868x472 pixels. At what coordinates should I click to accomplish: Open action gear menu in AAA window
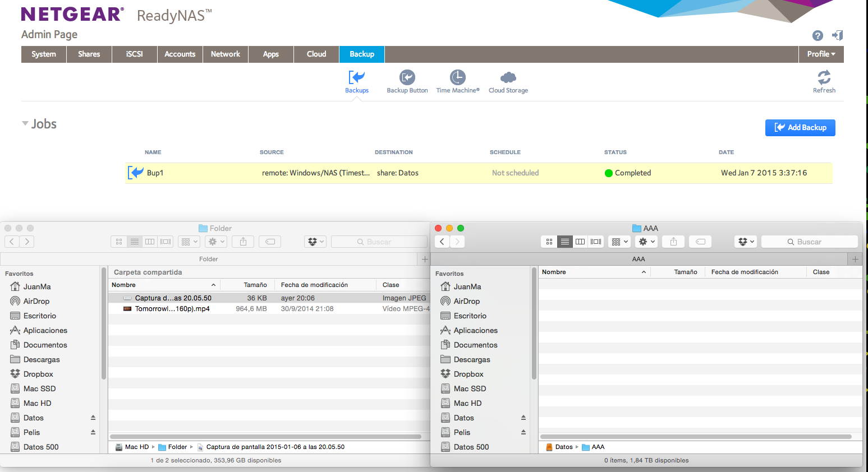click(646, 242)
